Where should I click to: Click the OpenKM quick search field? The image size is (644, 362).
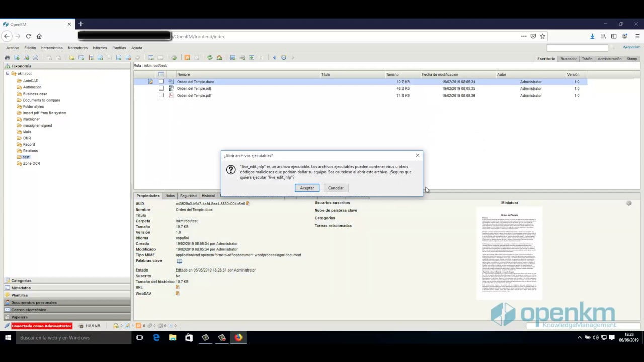click(x=577, y=48)
